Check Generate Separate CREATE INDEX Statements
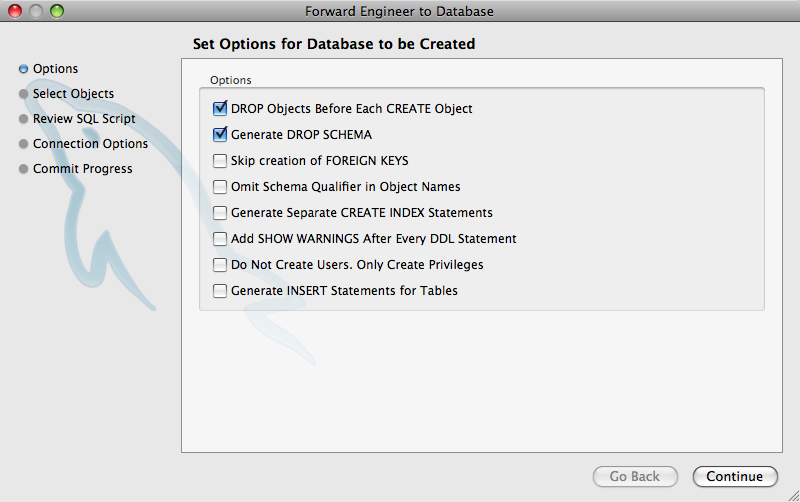This screenshot has width=800, height=502. pos(220,213)
